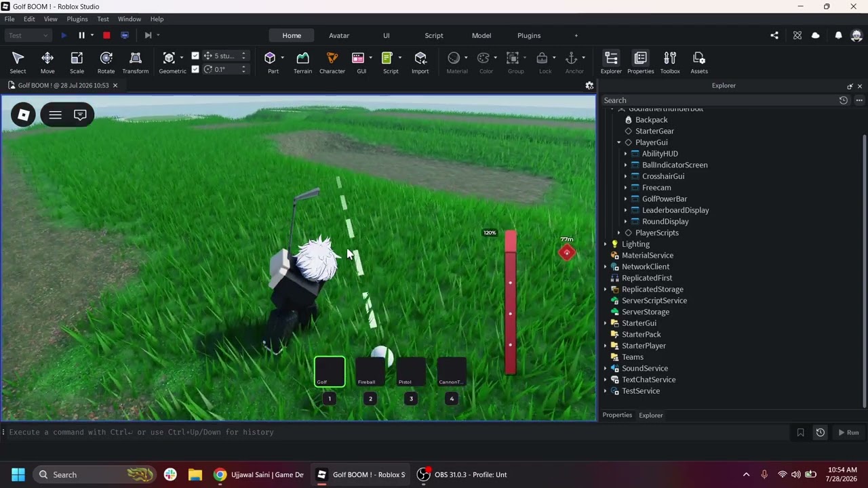Close the Golf BOOM ! viewport tab
868x488 pixels.
coord(115,85)
